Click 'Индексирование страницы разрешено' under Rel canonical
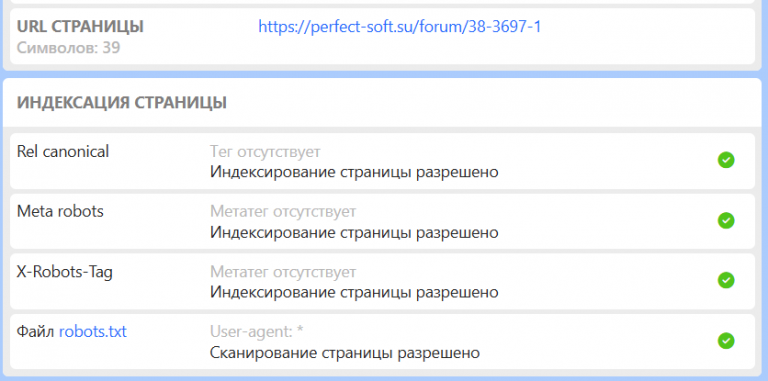The image size is (768, 381). [354, 172]
